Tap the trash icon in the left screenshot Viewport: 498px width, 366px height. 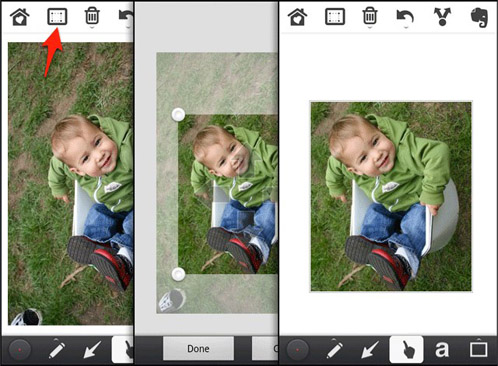[92, 17]
